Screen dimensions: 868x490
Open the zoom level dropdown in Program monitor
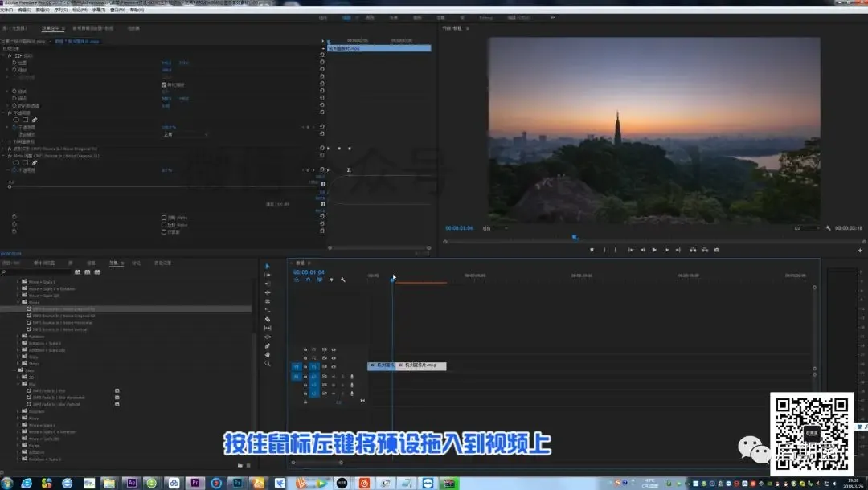click(x=495, y=228)
